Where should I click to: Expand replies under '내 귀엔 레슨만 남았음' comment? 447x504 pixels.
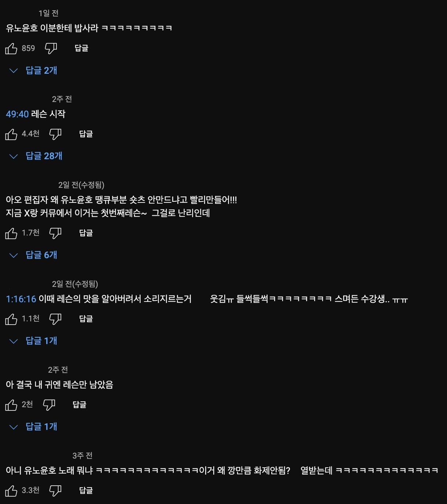click(x=33, y=427)
